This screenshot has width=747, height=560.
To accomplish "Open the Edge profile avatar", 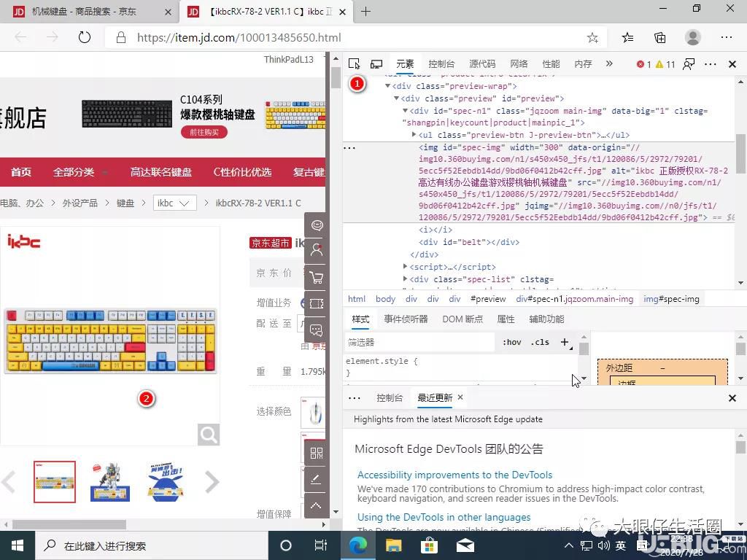I will click(693, 37).
